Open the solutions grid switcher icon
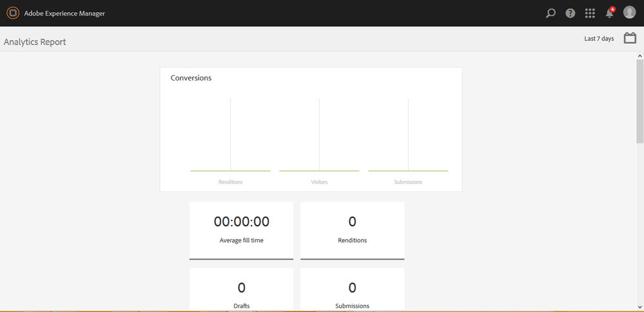 click(x=590, y=13)
